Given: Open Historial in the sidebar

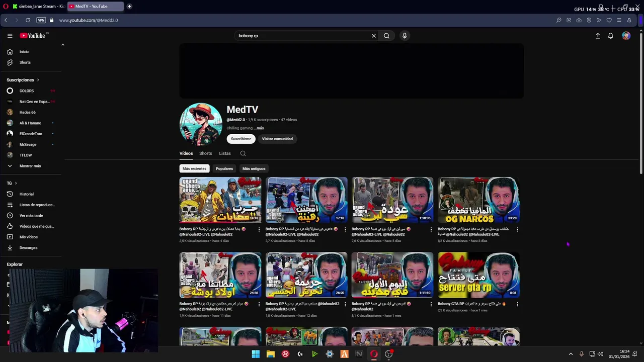Looking at the screenshot, I should coord(31,194).
